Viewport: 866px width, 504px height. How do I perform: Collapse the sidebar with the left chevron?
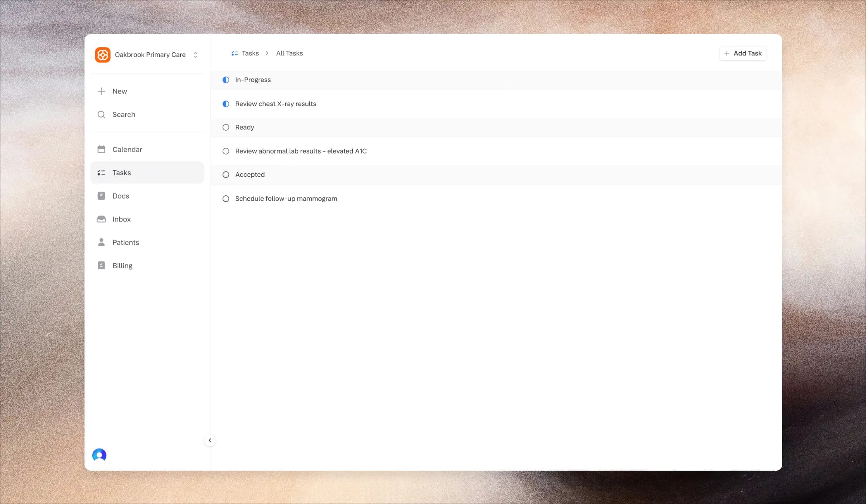pyautogui.click(x=210, y=440)
